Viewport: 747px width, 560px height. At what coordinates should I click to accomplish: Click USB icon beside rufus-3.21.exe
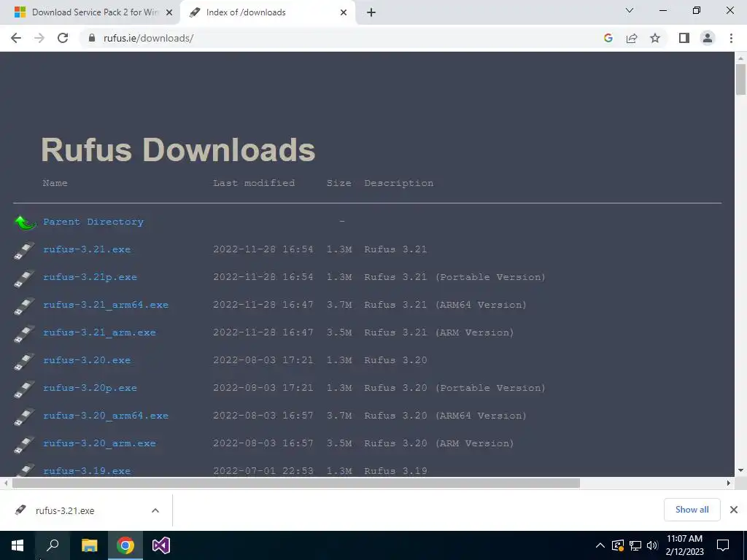24,251
